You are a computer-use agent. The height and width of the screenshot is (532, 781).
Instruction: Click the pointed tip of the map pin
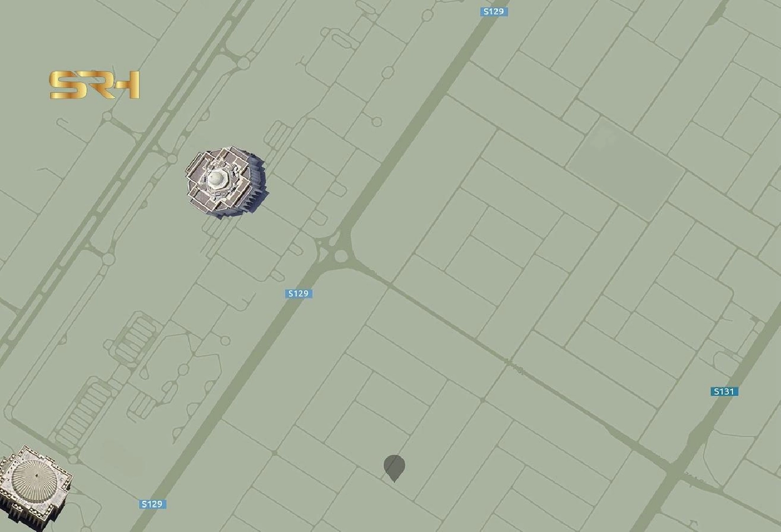coord(394,480)
